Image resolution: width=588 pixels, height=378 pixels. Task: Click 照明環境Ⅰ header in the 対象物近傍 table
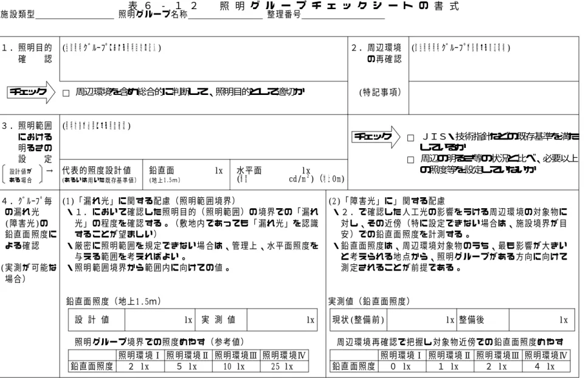coord(401,355)
